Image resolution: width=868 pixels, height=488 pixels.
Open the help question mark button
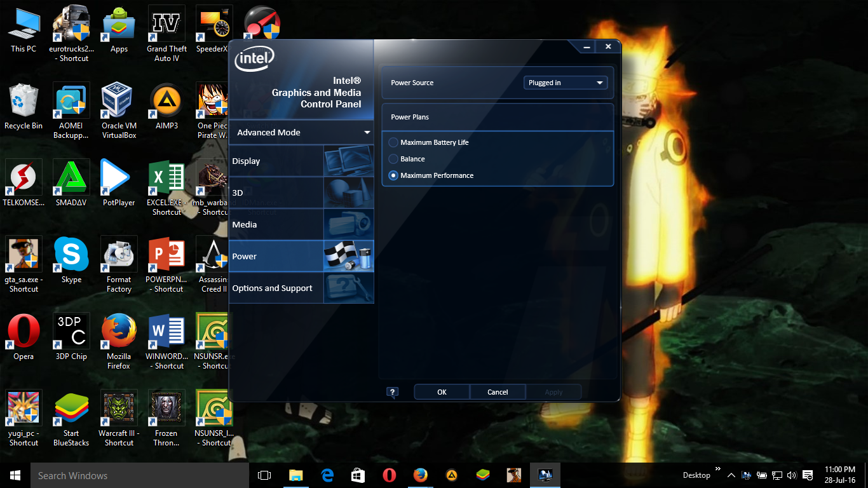pyautogui.click(x=393, y=392)
